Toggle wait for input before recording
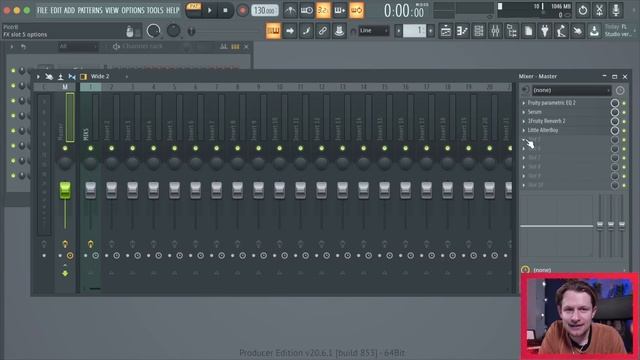Viewport: 640px width, 360px height. coord(307,11)
